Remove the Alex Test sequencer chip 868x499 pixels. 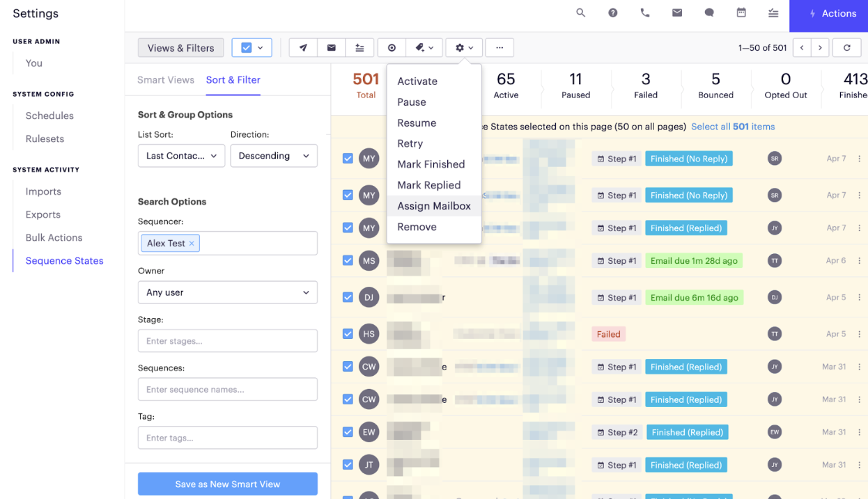(x=192, y=244)
